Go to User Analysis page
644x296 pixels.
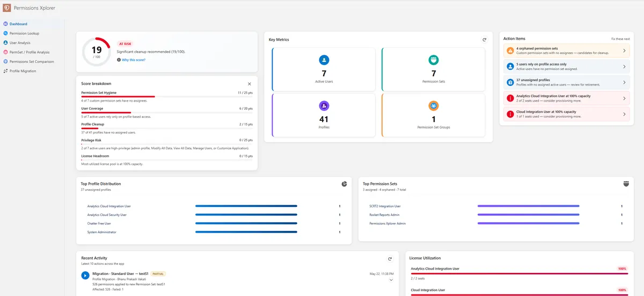[x=32, y=42]
